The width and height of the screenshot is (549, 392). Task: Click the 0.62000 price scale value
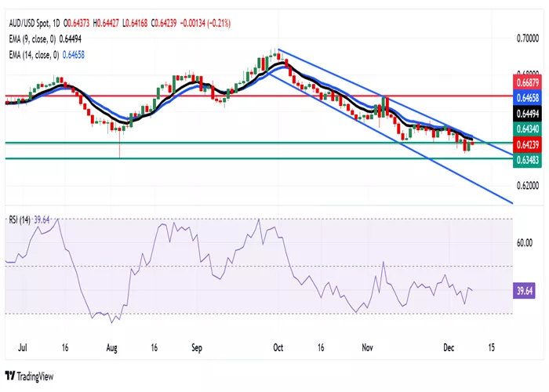(x=528, y=186)
